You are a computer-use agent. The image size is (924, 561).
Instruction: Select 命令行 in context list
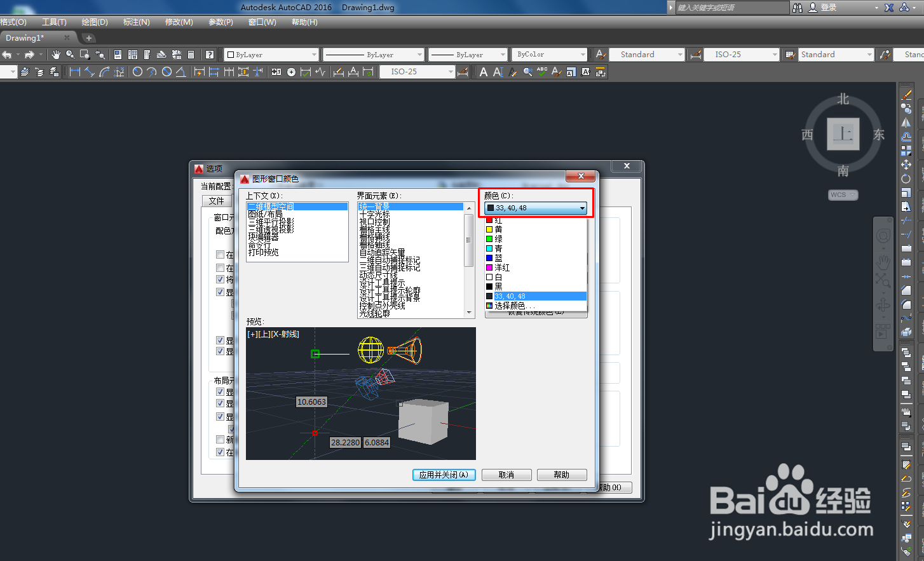259,245
